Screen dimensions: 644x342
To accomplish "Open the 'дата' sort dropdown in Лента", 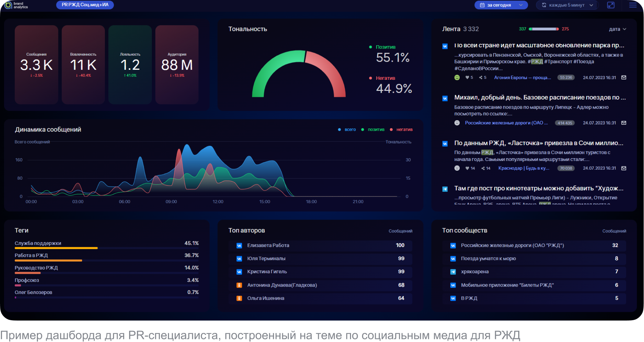I will [618, 29].
